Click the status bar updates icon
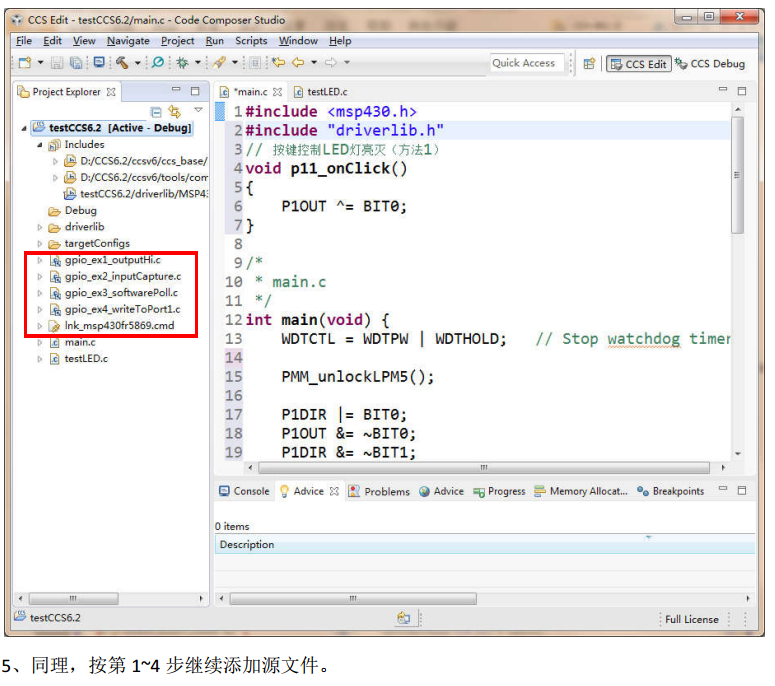 tap(404, 618)
